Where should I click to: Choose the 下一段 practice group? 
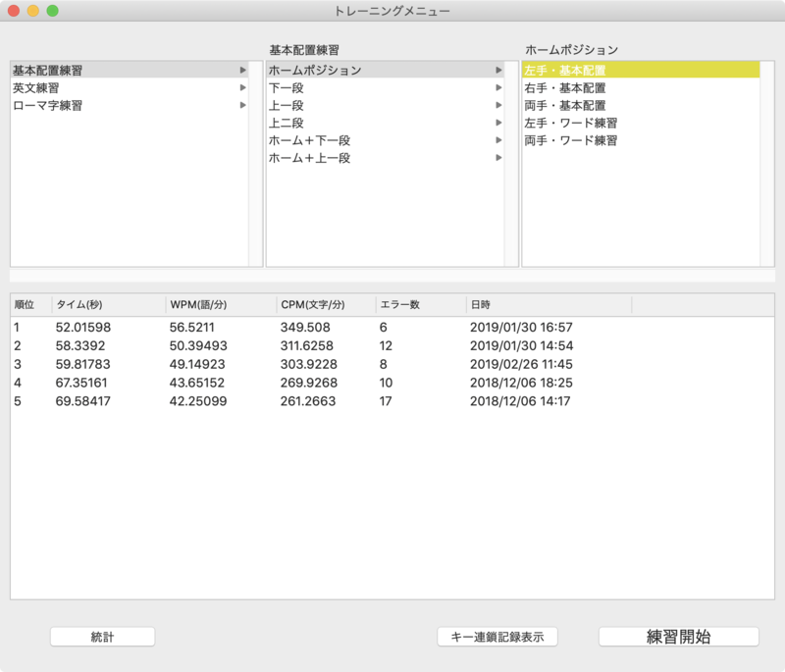coord(385,87)
